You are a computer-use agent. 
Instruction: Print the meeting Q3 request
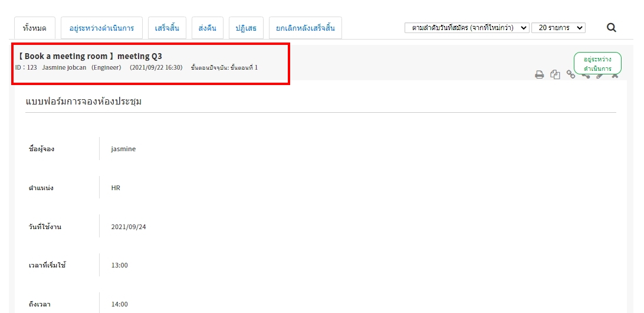(539, 74)
